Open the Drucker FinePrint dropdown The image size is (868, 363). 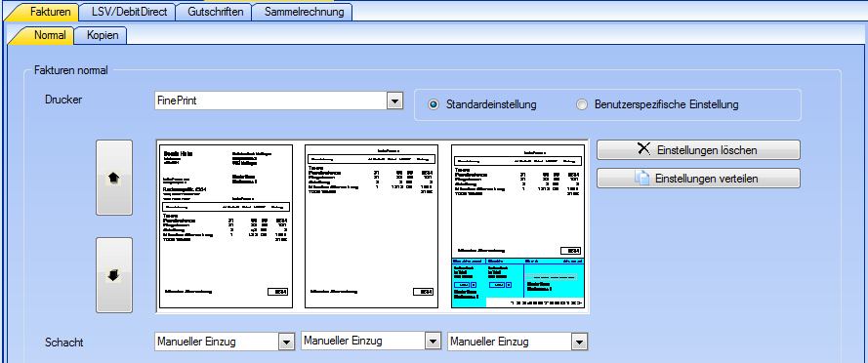(x=394, y=101)
